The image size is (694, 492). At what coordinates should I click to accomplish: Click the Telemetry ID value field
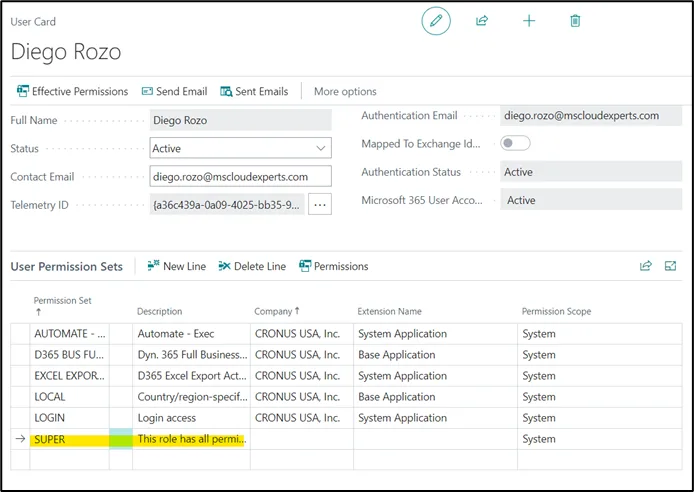(227, 204)
